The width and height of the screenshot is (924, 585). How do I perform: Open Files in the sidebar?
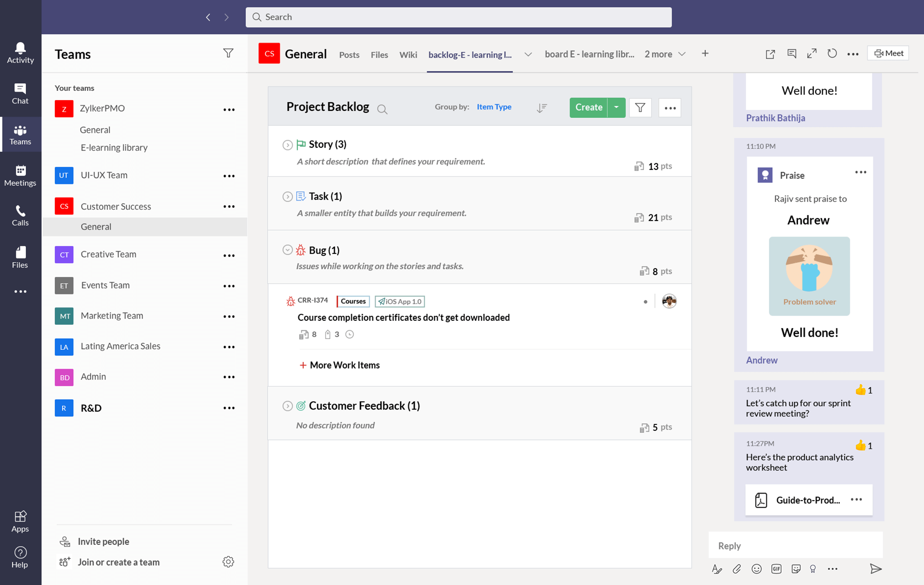pos(20,258)
